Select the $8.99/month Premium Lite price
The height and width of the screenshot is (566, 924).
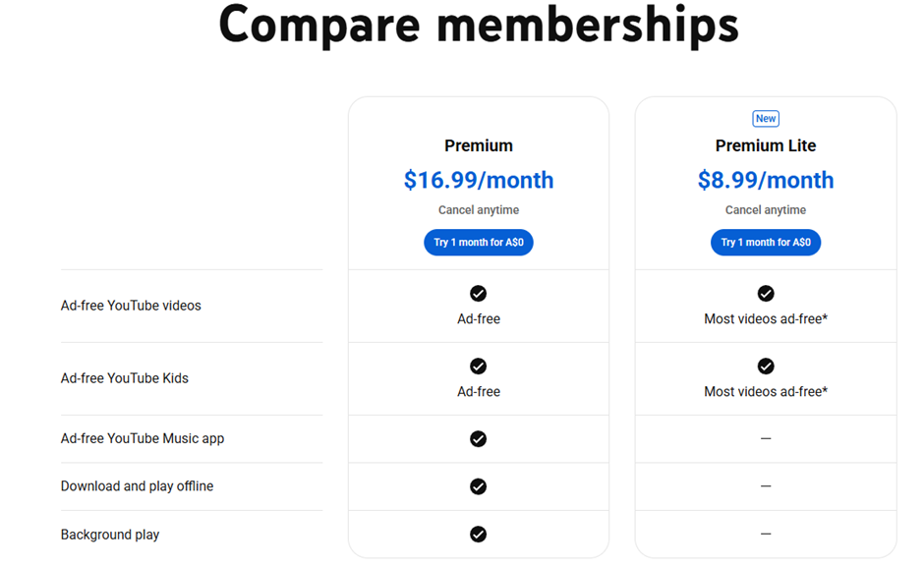(x=766, y=180)
